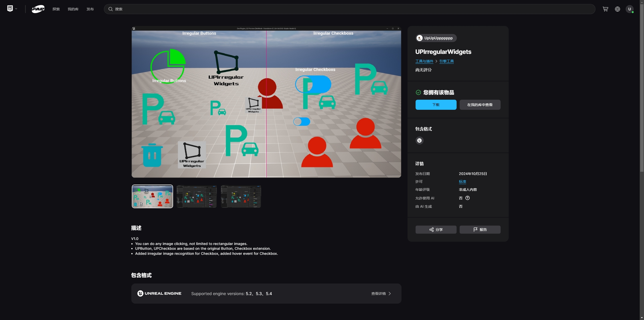
Task: Click the UpUpUppppppp seller avatar
Action: coord(419,38)
